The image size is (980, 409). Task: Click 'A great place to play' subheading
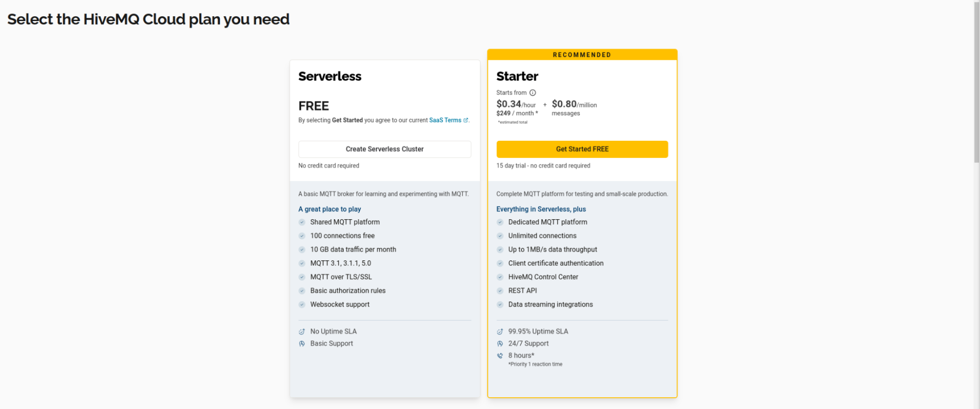pyautogui.click(x=329, y=209)
